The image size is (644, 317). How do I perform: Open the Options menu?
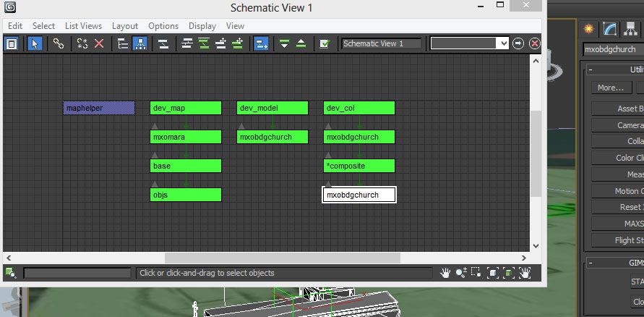(x=163, y=26)
